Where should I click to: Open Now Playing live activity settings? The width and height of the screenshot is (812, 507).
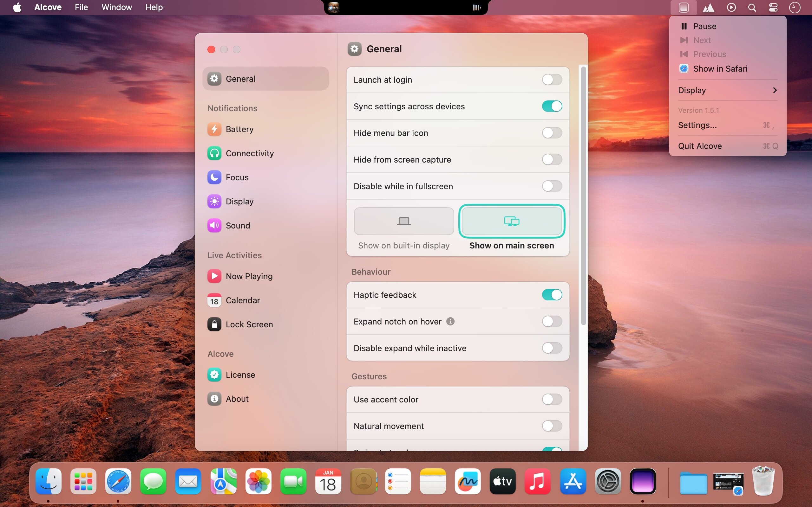coord(249,276)
